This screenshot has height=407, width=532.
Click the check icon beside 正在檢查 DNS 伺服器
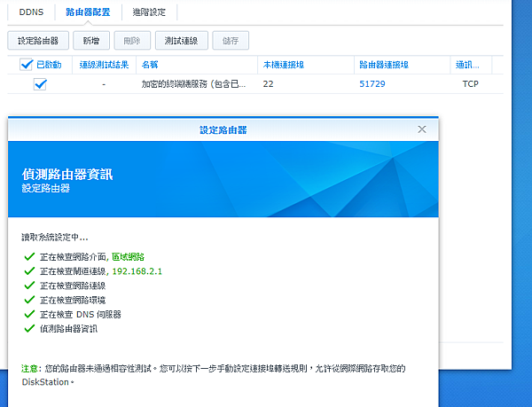28,315
